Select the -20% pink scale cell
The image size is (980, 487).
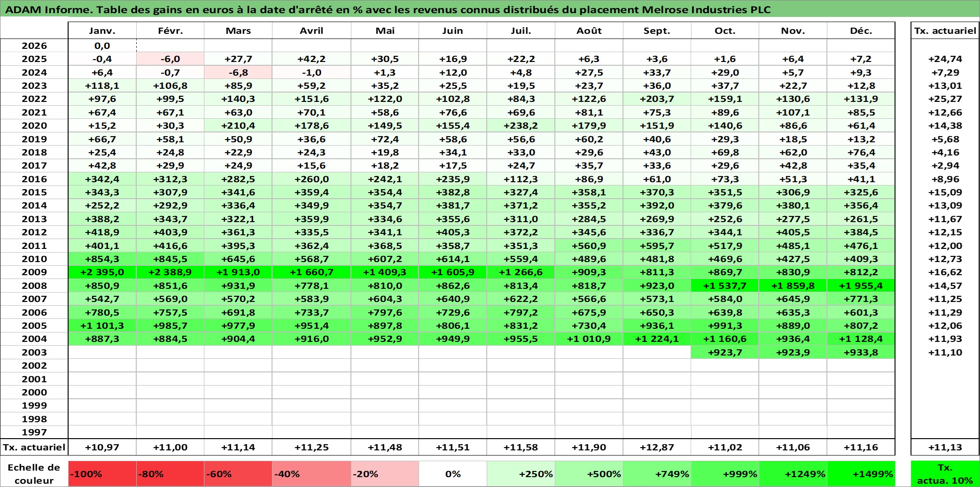[x=385, y=474]
